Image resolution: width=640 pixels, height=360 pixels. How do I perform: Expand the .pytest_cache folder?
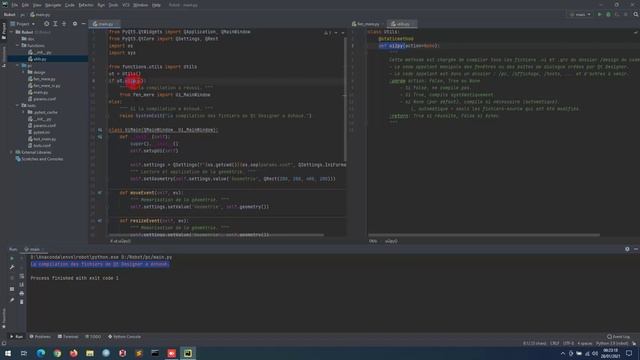(x=24, y=112)
